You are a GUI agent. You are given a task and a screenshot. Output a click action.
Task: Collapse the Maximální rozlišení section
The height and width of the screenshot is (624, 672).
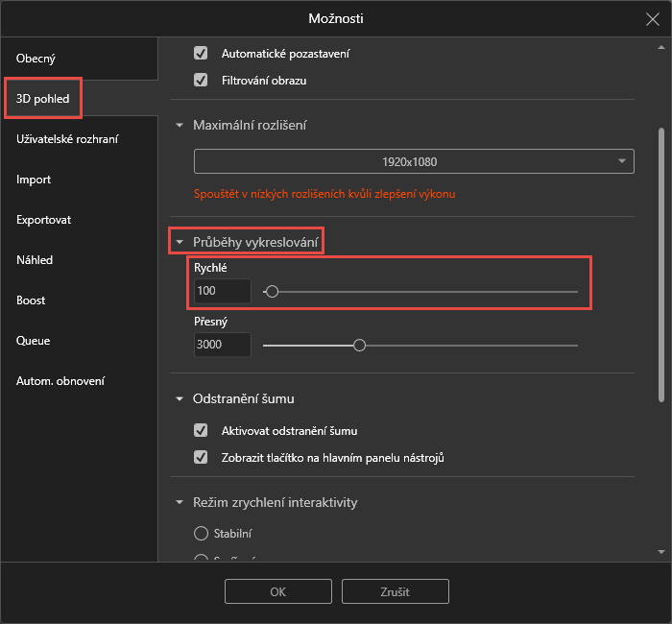[179, 126]
